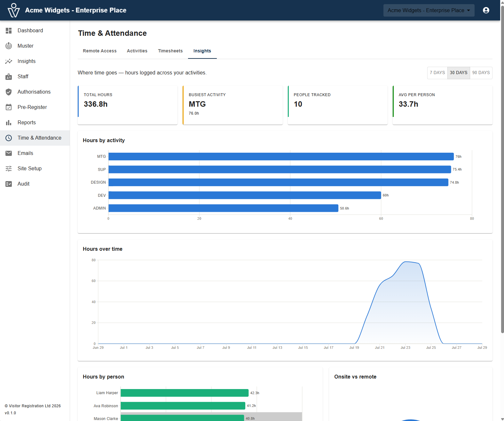The image size is (504, 421).
Task: Open Site Setup from the sidebar
Action: coord(35,169)
